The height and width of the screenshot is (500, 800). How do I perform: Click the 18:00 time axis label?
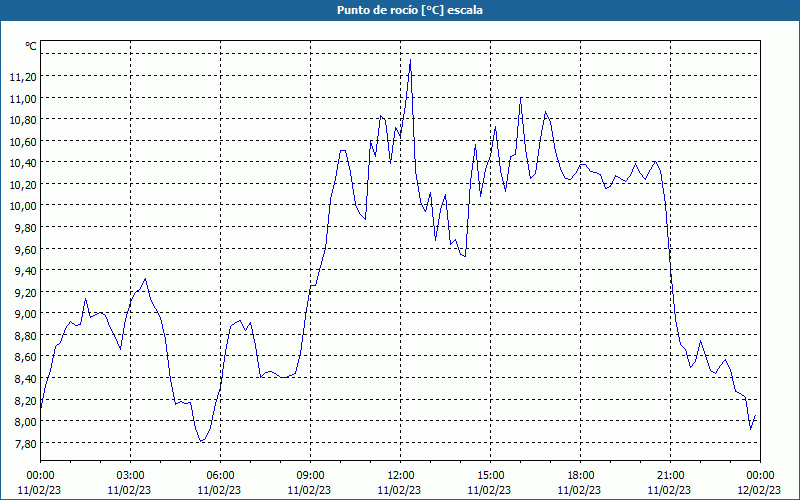[580, 476]
